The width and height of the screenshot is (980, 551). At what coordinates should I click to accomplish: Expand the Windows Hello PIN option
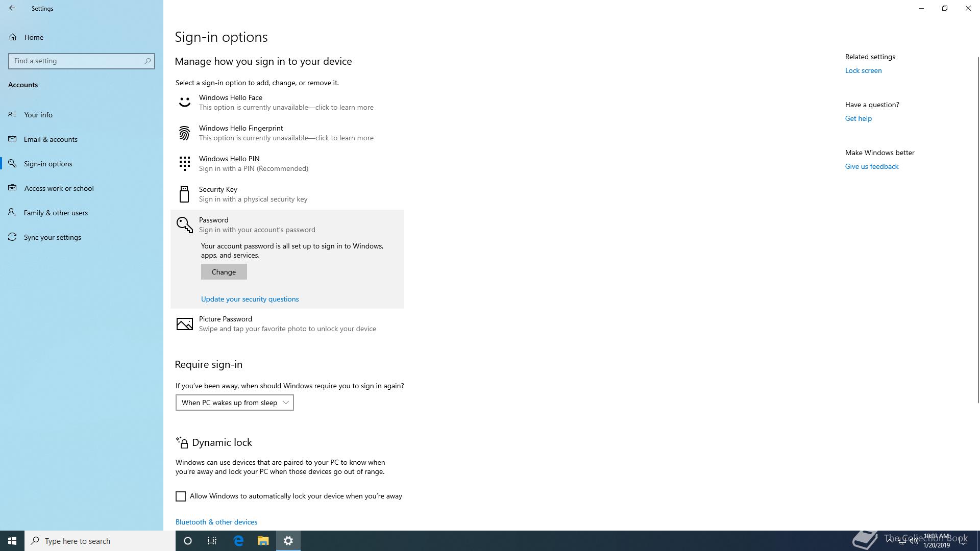point(287,163)
